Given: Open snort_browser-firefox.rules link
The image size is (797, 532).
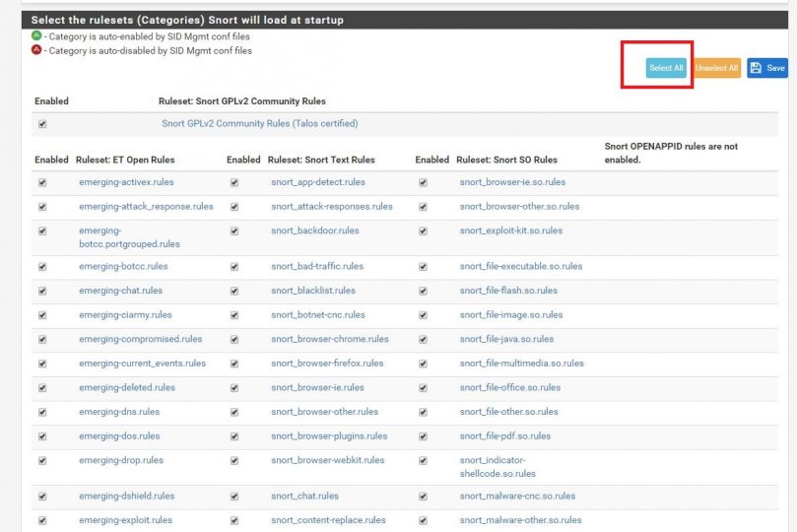Looking at the screenshot, I should pos(327,364).
